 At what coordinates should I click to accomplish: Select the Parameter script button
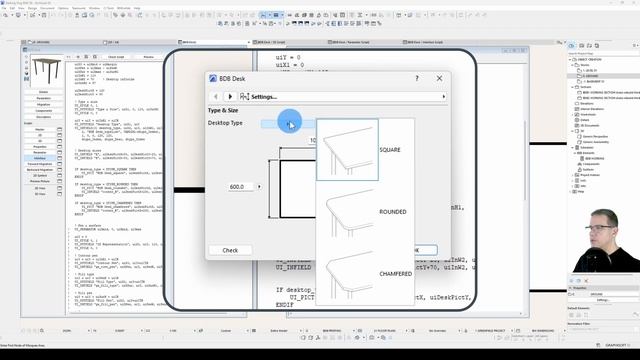(40, 152)
